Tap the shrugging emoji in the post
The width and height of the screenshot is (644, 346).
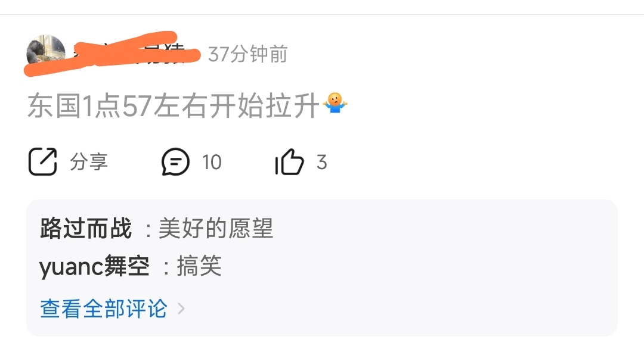[x=335, y=103]
